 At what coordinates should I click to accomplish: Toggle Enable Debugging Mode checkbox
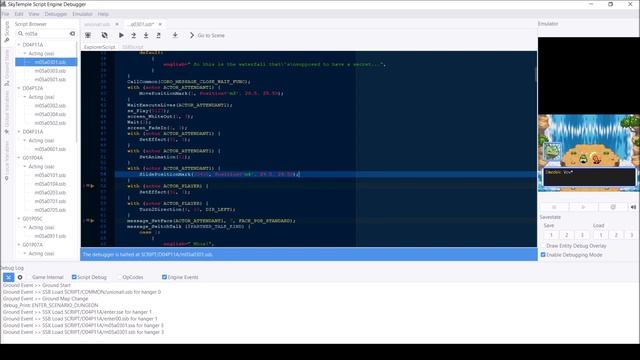click(x=543, y=255)
